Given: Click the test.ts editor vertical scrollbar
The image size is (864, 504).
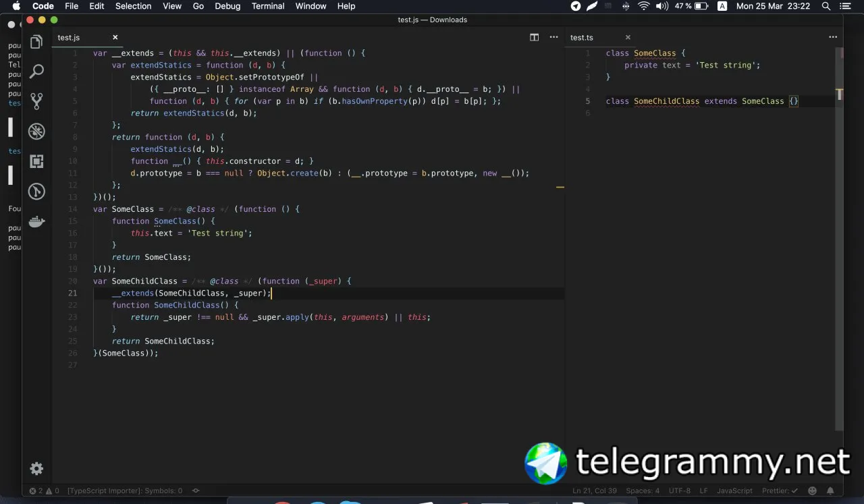Looking at the screenshot, I should click(x=839, y=238).
